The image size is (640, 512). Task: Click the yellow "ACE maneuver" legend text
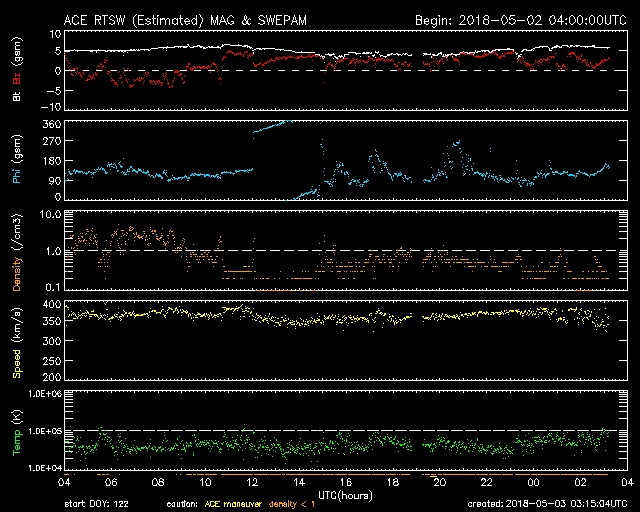coord(233,504)
